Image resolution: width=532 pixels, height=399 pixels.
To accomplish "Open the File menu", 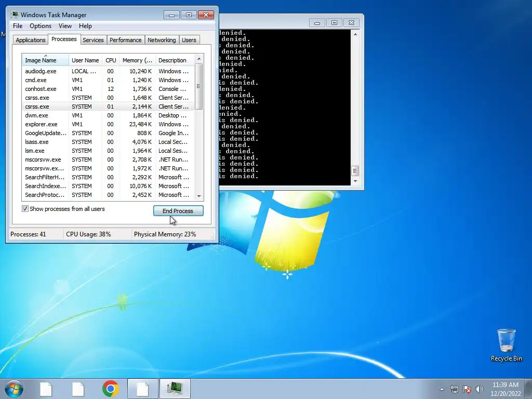I will 18,26.
